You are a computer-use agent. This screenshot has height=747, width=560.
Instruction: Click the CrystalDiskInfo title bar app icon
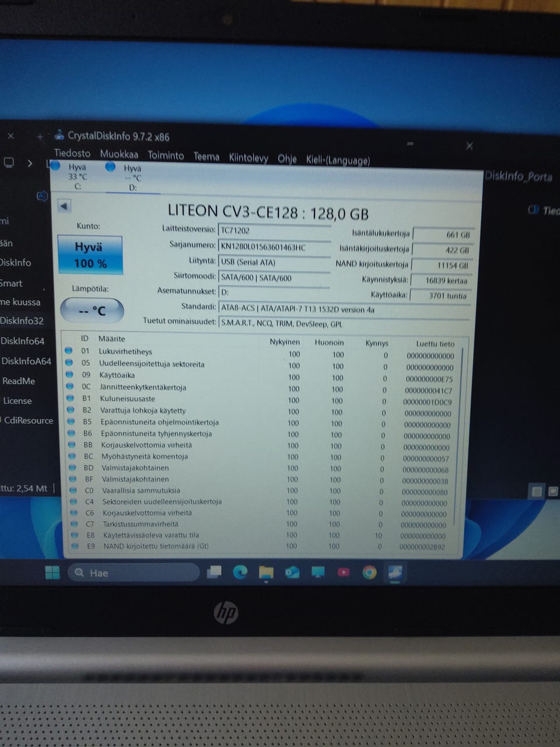[x=59, y=135]
